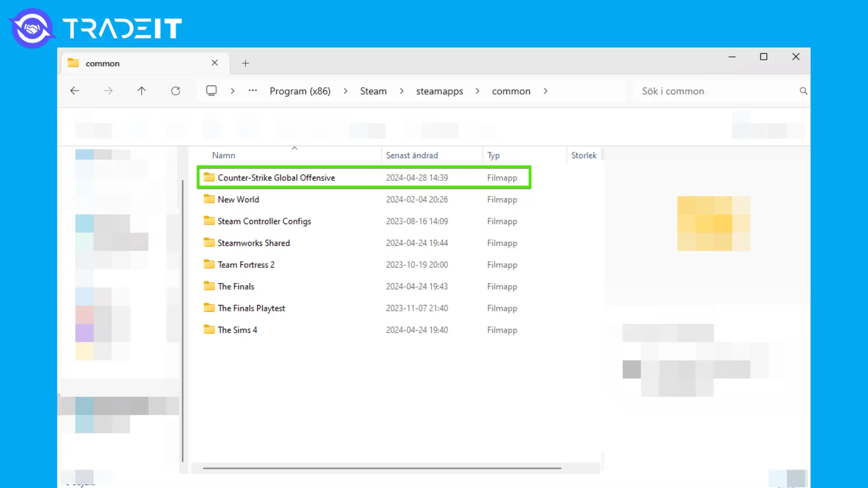Open the hidden path ellipsis in address bar
This screenshot has width=868, height=488.
pyautogui.click(x=253, y=91)
